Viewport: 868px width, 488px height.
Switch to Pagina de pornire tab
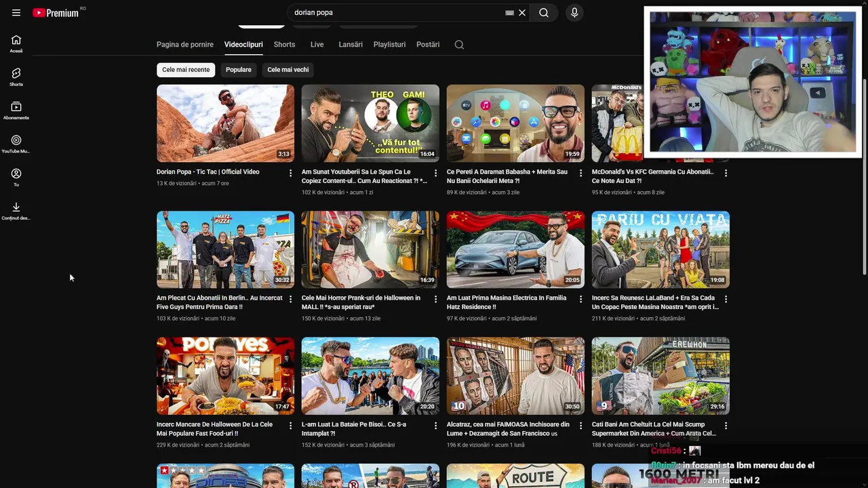click(x=185, y=45)
